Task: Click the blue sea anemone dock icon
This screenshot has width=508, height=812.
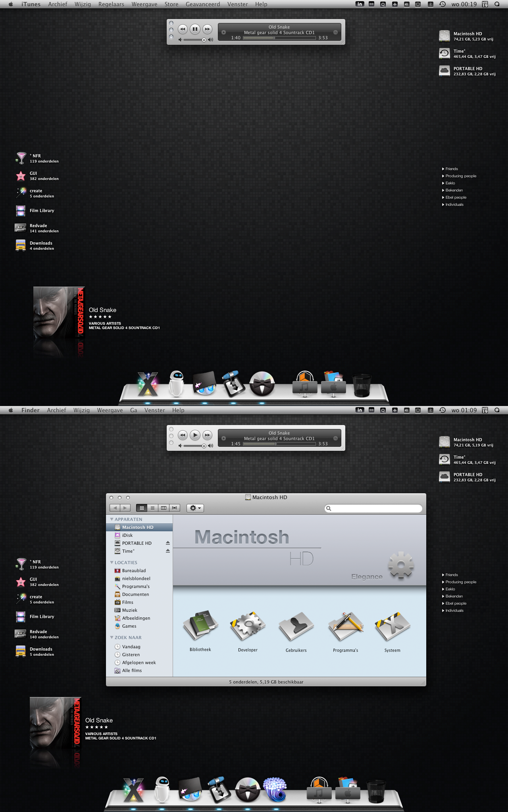Action: [275, 789]
